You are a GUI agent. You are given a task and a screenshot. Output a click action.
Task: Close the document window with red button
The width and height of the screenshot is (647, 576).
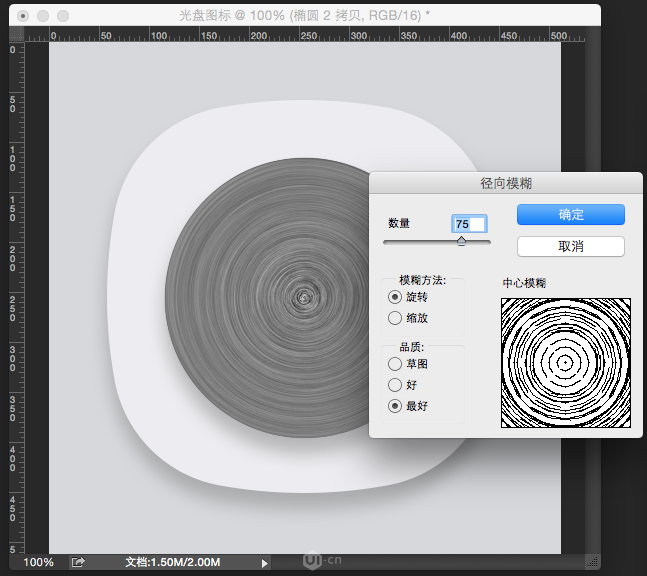click(24, 16)
